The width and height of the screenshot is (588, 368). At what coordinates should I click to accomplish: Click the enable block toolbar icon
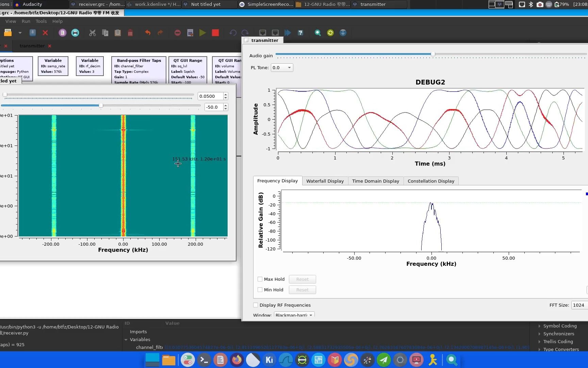(263, 33)
